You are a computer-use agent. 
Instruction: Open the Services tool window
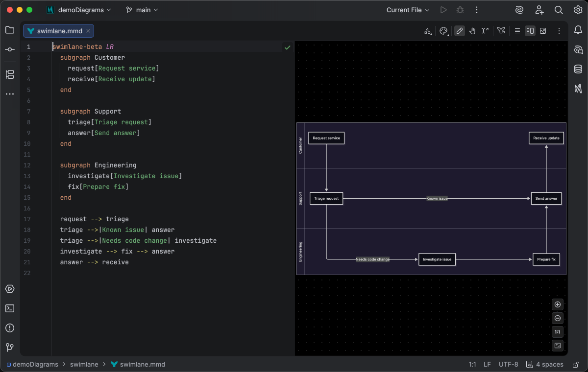[x=10, y=289]
